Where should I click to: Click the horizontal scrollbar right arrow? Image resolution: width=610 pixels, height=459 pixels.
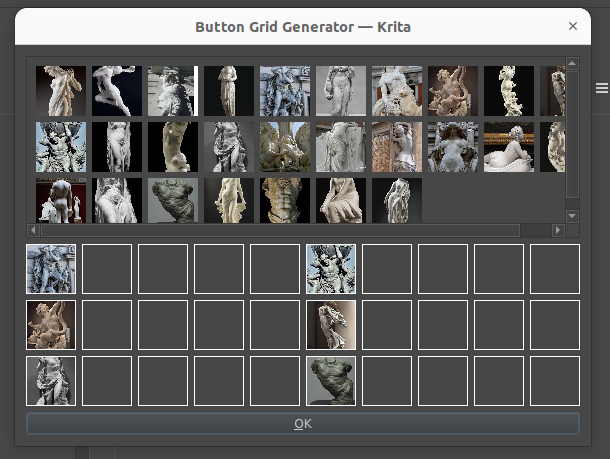tap(558, 230)
